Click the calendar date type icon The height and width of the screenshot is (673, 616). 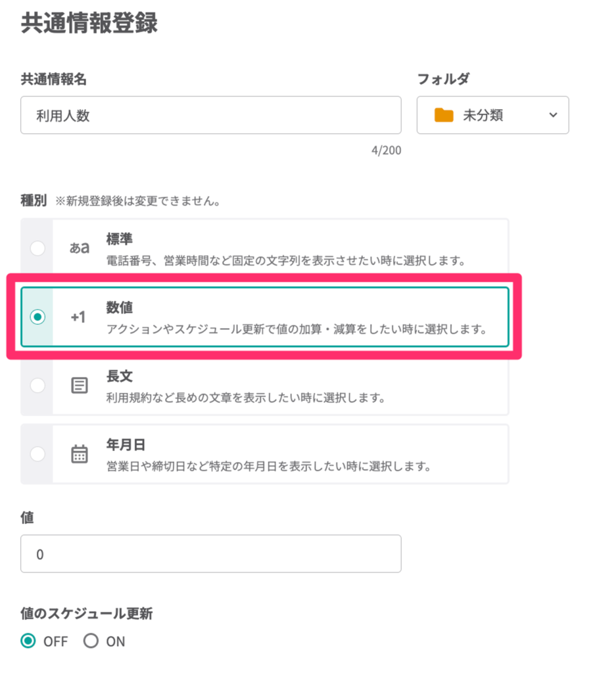click(79, 454)
